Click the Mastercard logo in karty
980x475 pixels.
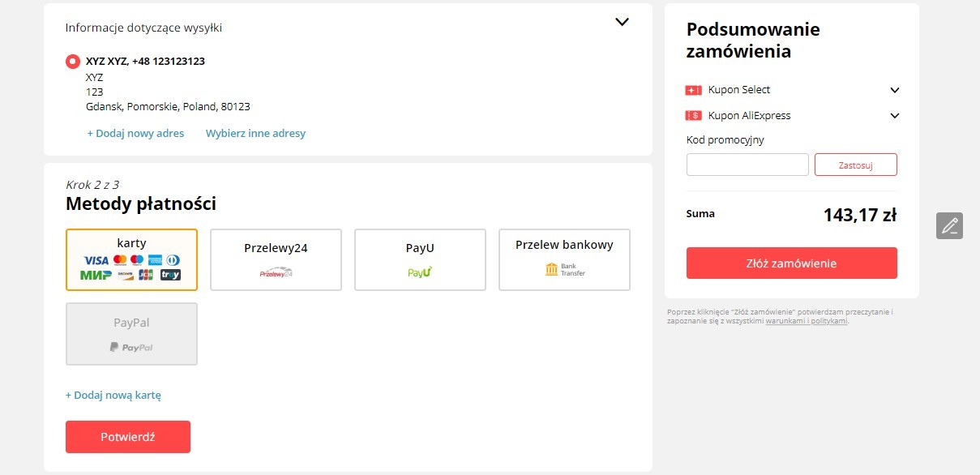coord(120,260)
